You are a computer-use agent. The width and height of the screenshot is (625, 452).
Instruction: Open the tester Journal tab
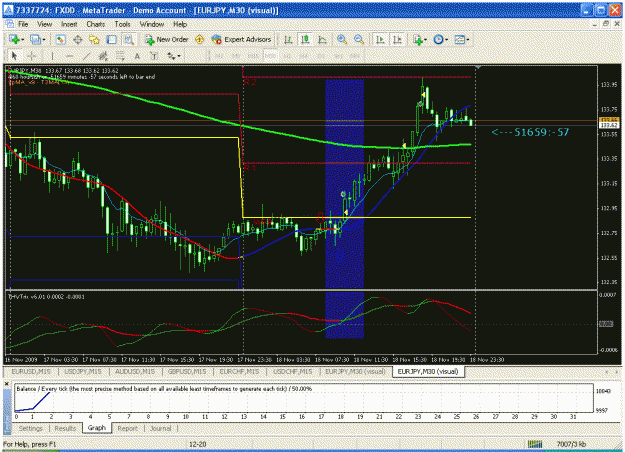coord(161,428)
